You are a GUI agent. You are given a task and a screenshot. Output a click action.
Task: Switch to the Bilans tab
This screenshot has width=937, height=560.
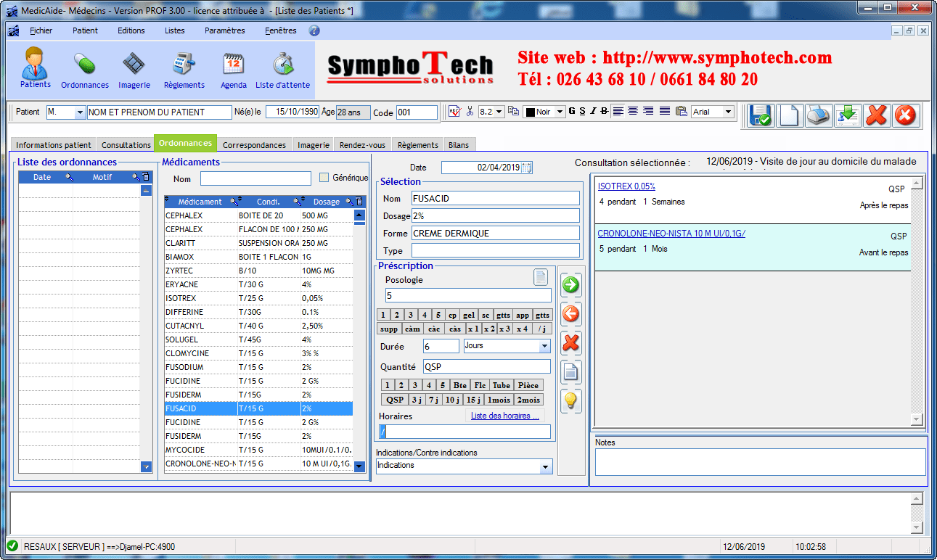coord(459,145)
